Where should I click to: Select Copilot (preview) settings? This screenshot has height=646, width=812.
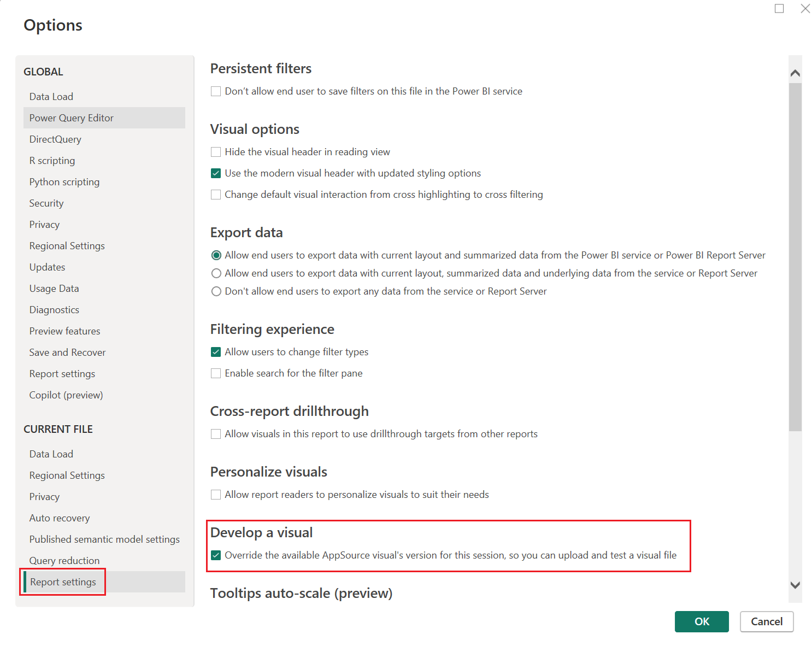tap(66, 395)
